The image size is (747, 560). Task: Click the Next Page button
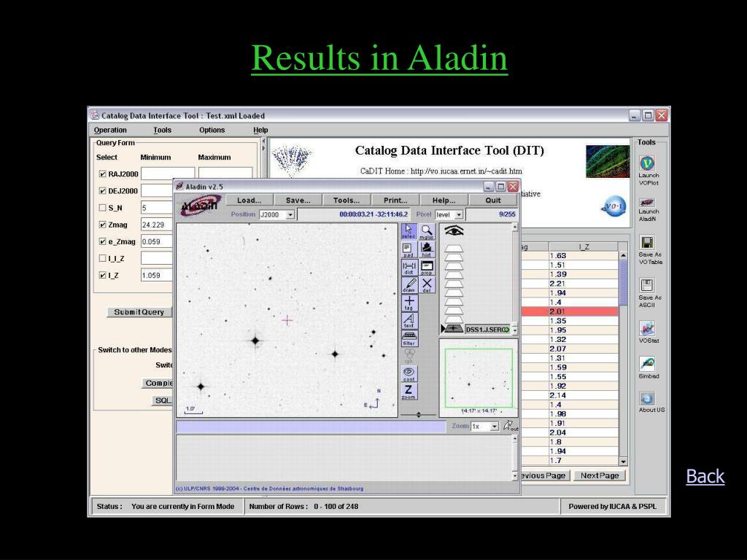pos(600,475)
